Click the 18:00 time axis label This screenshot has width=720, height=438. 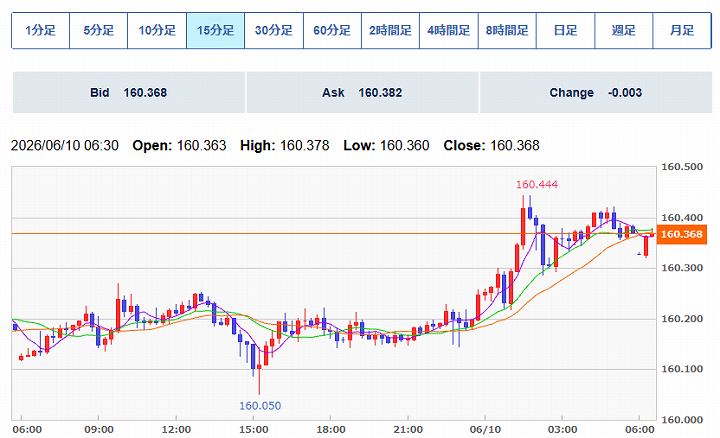pos(331,430)
